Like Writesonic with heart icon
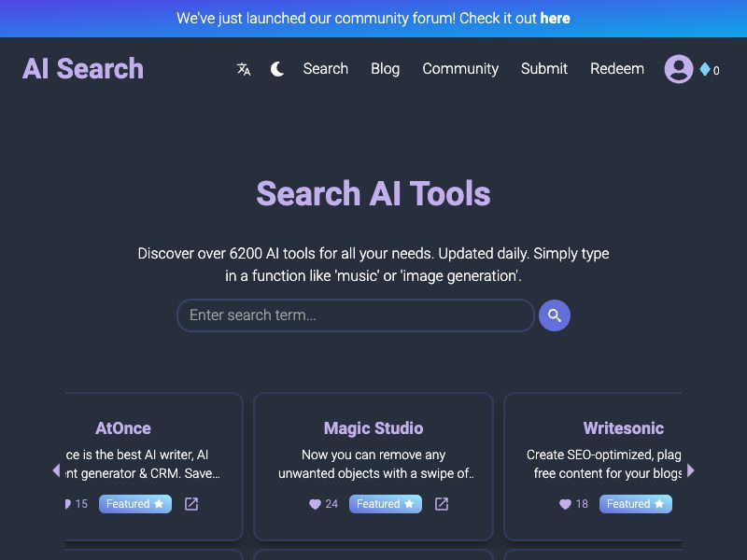 [x=565, y=504]
